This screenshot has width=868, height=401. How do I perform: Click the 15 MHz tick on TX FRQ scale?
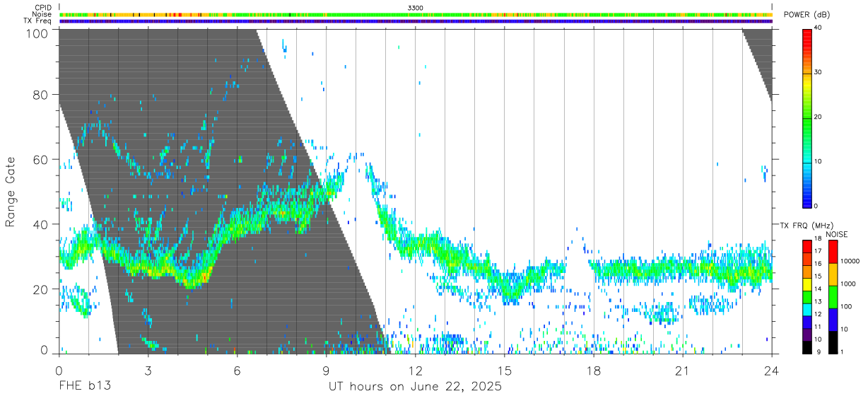817,277
